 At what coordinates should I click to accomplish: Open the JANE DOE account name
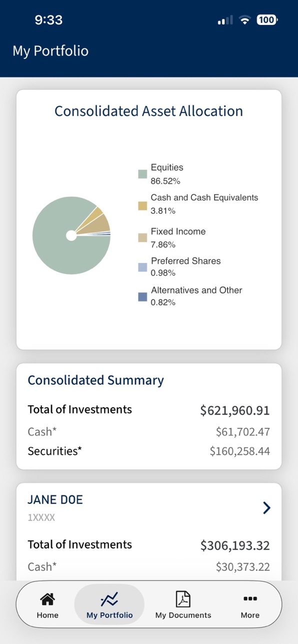coord(55,500)
